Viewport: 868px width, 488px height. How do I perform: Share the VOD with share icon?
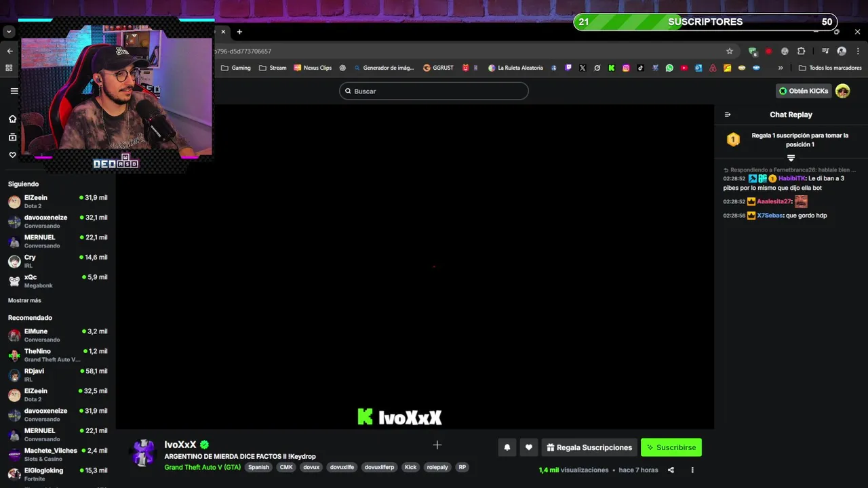tap(671, 470)
